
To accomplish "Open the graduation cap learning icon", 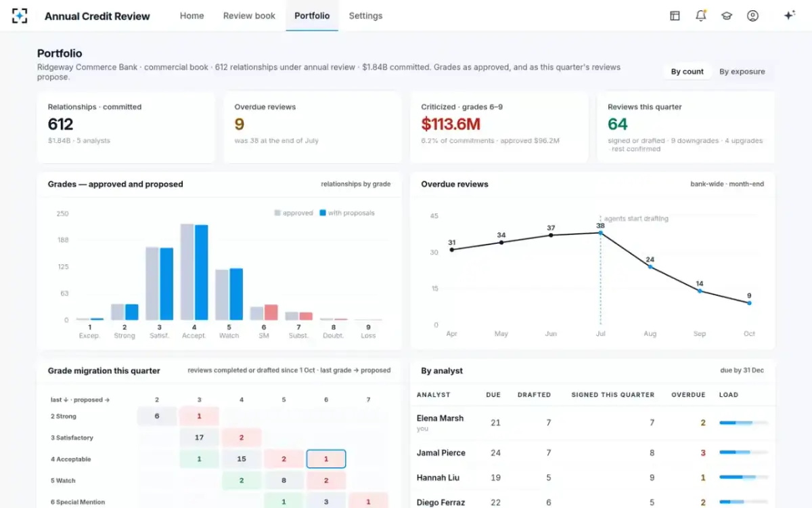I will click(727, 16).
